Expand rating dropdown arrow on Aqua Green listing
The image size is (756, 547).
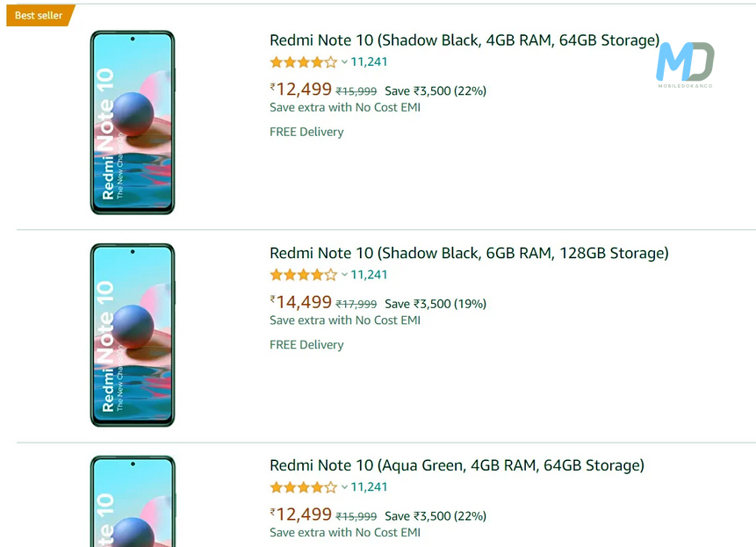344,487
